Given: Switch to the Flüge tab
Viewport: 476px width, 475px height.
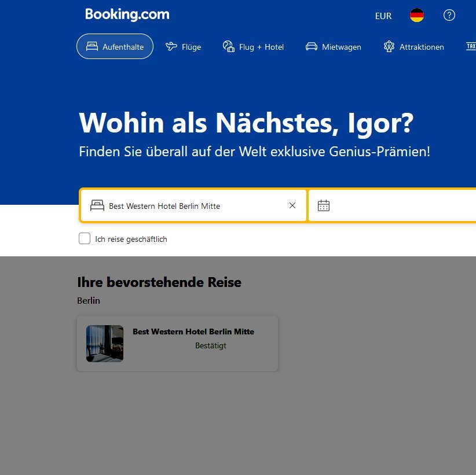Looking at the screenshot, I should (183, 47).
